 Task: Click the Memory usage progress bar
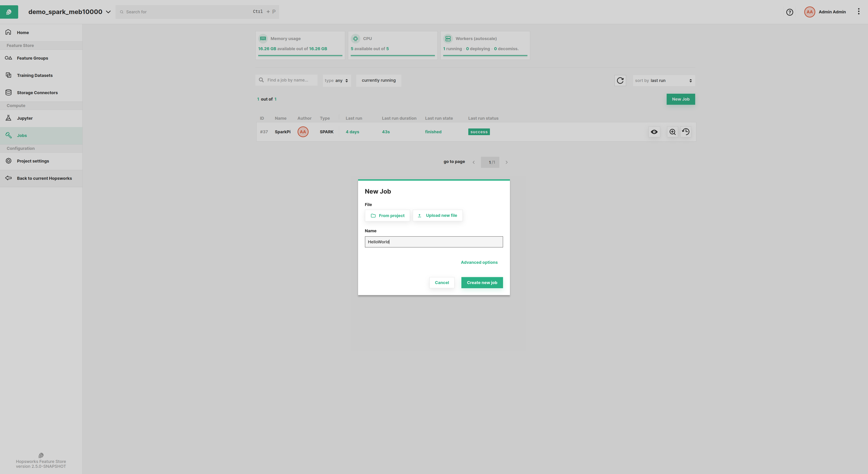click(300, 55)
